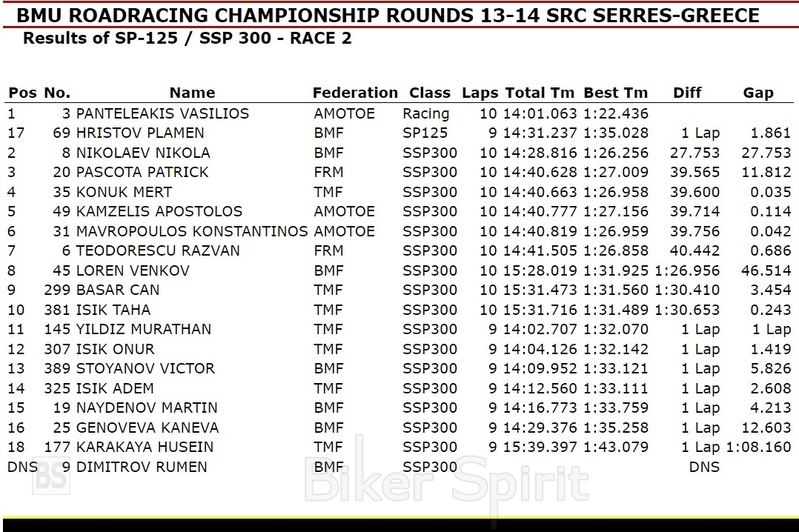
Task: Click the Results of SP-125 / SSP 300 subtitle
Action: pyautogui.click(x=188, y=39)
